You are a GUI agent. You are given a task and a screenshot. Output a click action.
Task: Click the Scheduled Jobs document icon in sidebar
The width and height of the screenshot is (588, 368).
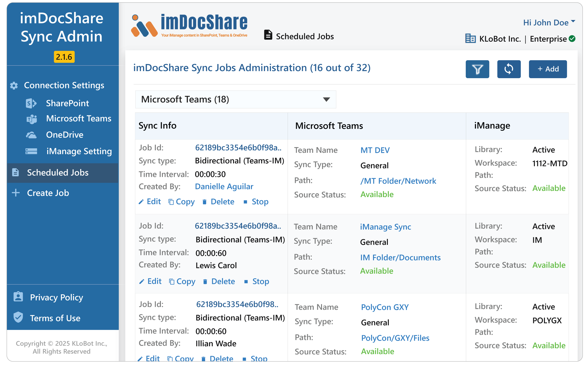click(15, 172)
